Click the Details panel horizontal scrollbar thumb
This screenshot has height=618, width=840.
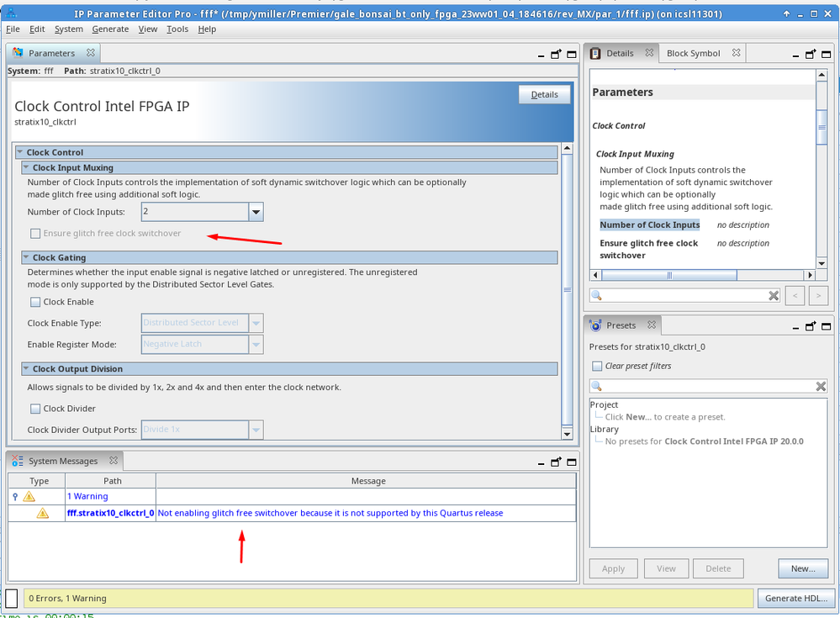(669, 275)
